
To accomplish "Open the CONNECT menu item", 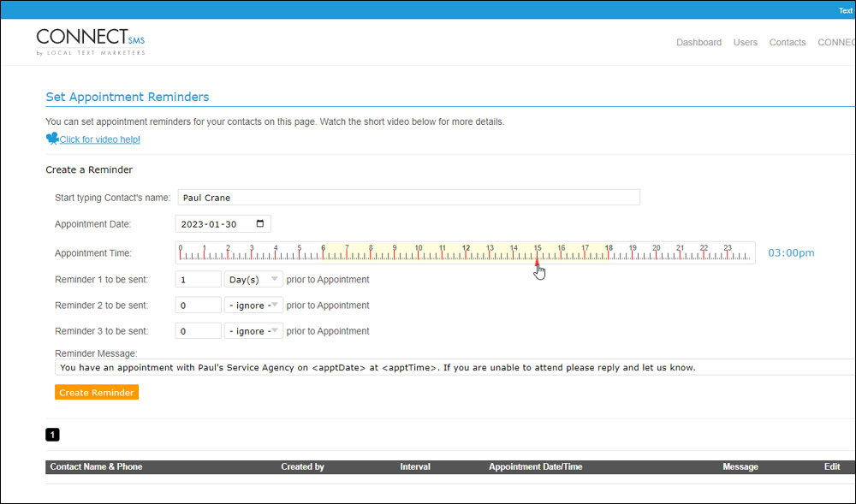I will pos(836,42).
